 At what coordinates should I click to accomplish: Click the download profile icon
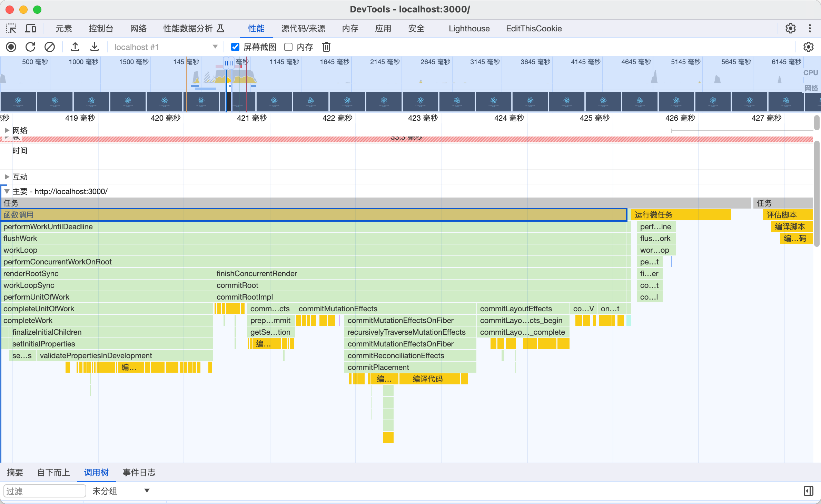(x=95, y=47)
